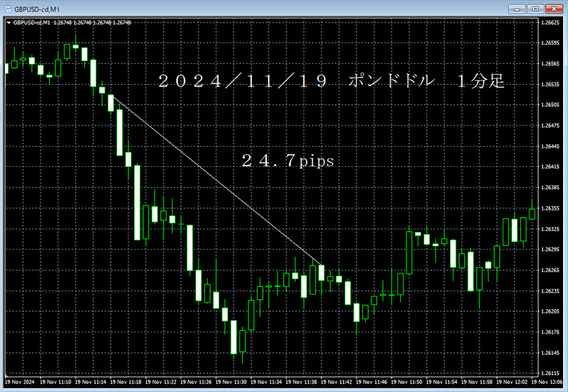The height and width of the screenshot is (392, 568).
Task: Click the 19 Nov 11:14 time label
Action: pos(91,382)
